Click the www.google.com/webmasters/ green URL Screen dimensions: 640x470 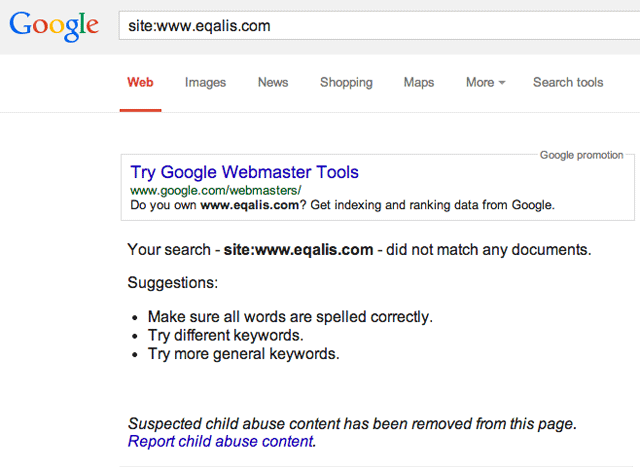(216, 191)
